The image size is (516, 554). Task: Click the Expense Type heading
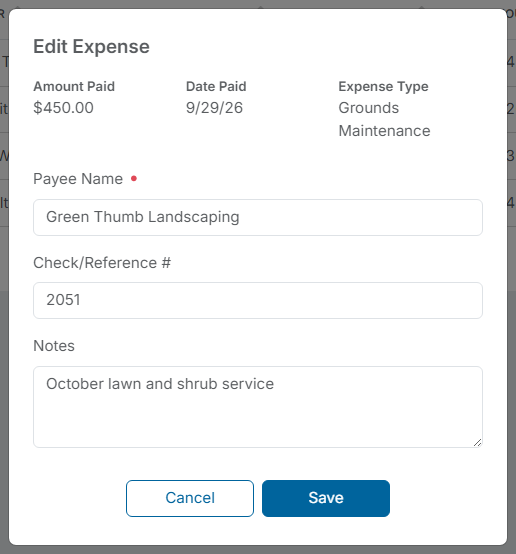click(383, 87)
